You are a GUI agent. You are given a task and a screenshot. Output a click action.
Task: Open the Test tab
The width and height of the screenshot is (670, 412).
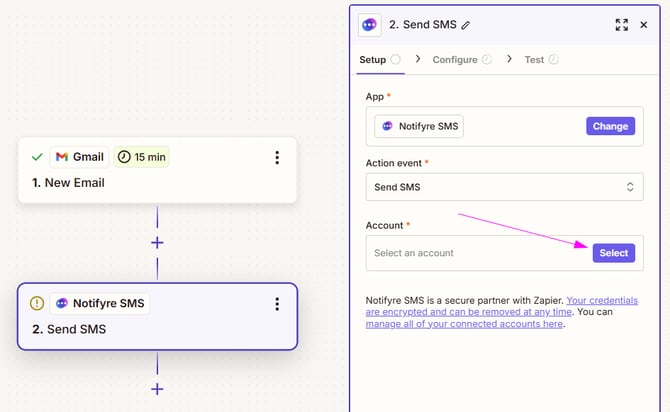pos(534,60)
